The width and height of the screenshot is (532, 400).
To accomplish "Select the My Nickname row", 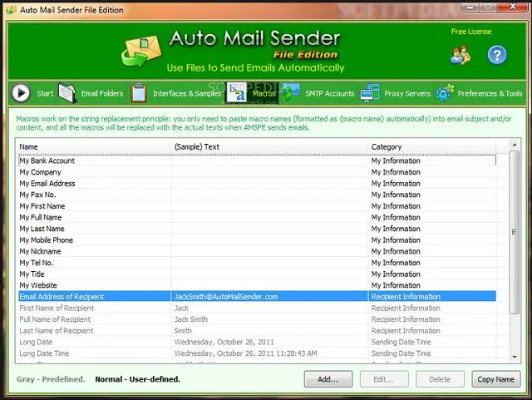I will 257,251.
